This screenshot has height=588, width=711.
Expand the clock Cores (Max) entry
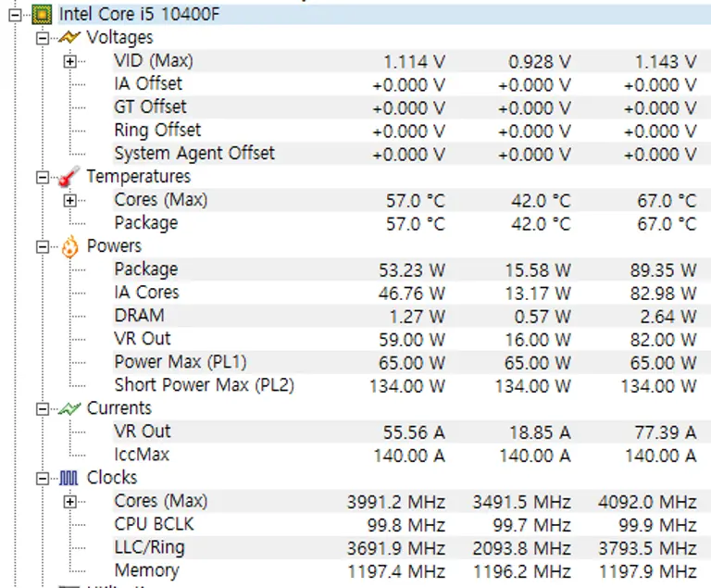tap(69, 501)
